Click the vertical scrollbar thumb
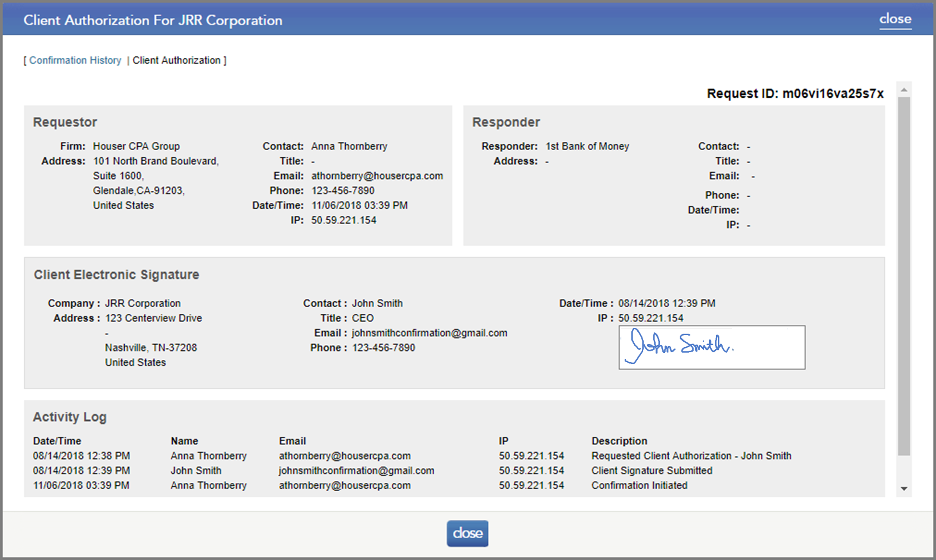This screenshot has width=936, height=560. tap(904, 275)
